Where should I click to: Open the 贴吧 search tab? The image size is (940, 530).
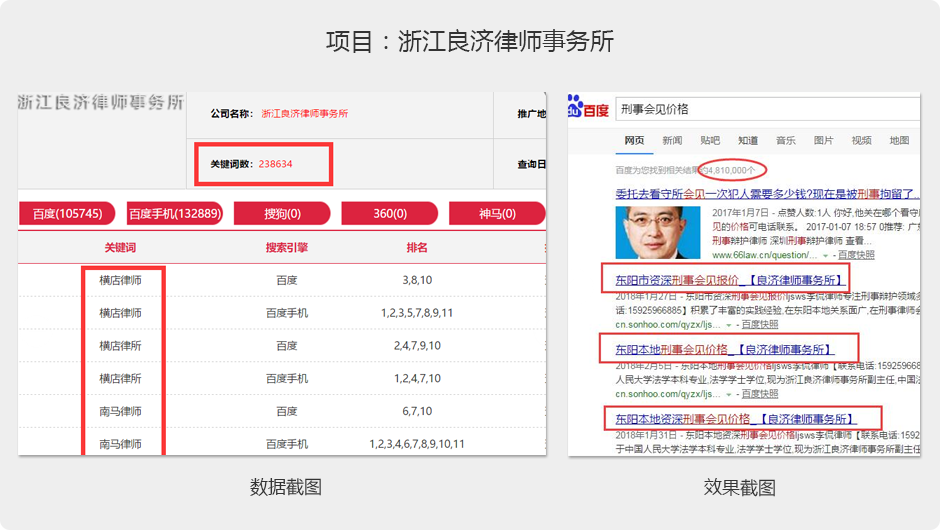coord(710,140)
